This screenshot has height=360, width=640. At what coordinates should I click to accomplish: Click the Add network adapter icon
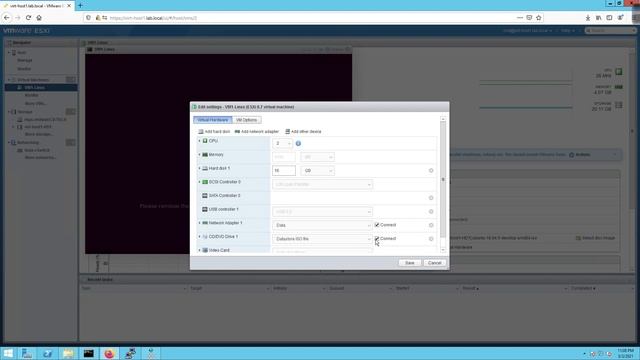[237, 131]
